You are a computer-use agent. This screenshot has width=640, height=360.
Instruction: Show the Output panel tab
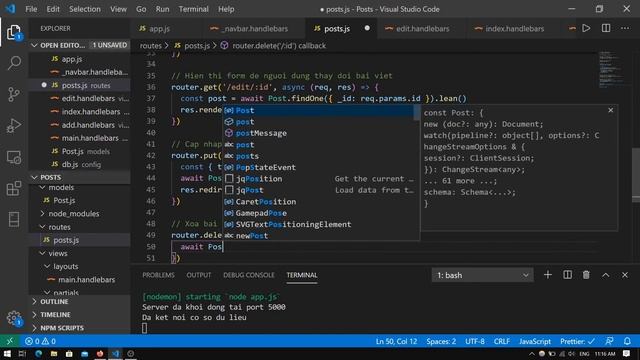[x=199, y=275]
